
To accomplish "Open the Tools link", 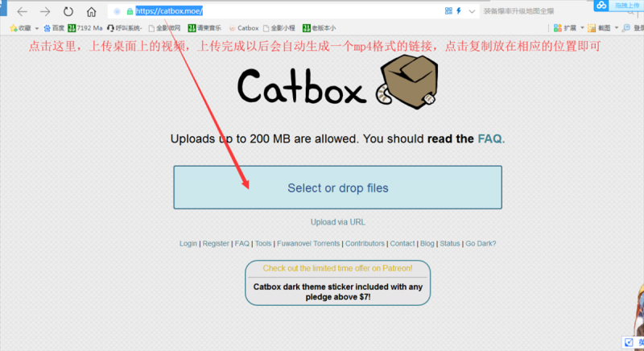I will click(x=263, y=243).
